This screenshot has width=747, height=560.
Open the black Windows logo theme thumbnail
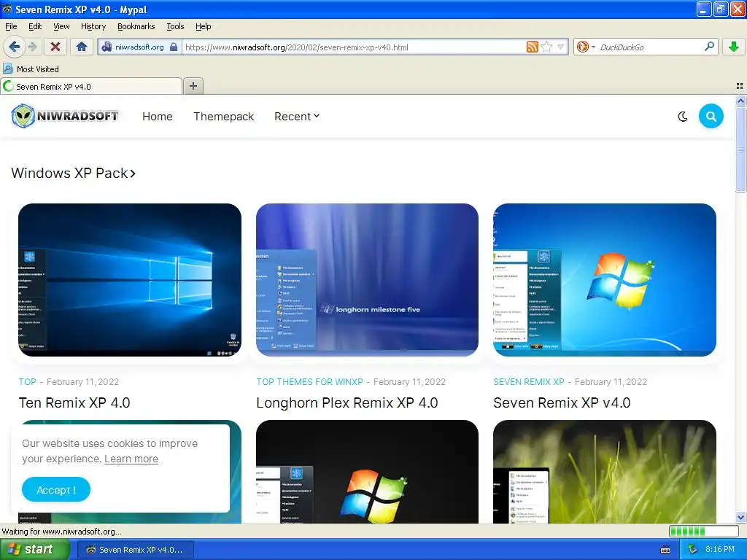[x=367, y=472]
